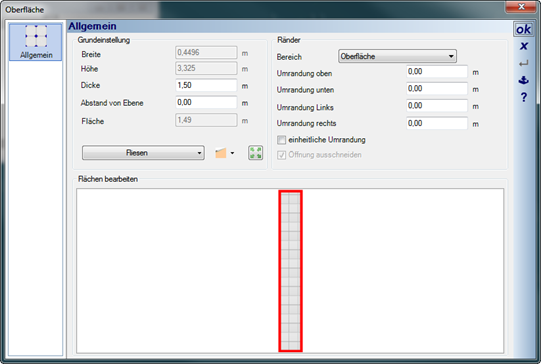The height and width of the screenshot is (364, 541).
Task: Click the Dicke label text
Action: click(x=90, y=85)
